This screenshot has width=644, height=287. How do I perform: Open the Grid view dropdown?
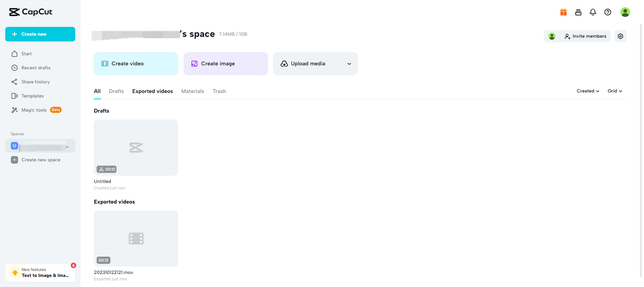[x=615, y=91]
